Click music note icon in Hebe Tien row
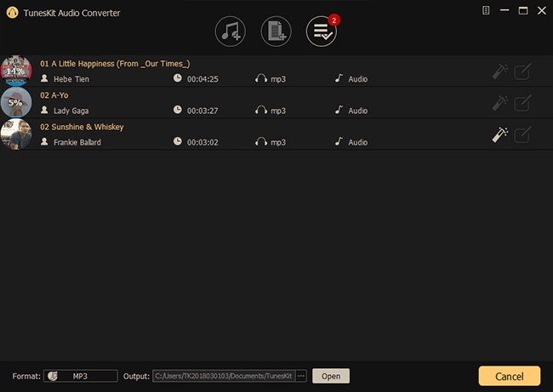The height and width of the screenshot is (392, 553). [x=339, y=78]
